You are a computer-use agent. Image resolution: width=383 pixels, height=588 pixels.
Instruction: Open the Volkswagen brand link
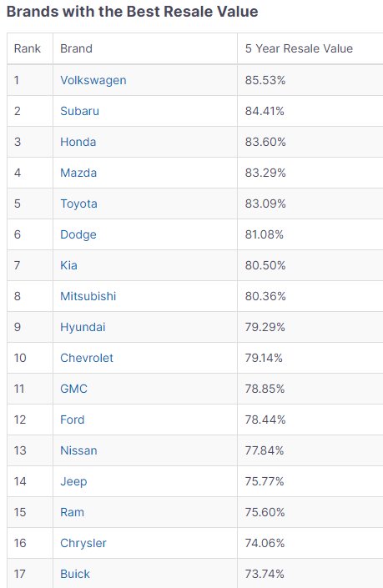point(93,80)
